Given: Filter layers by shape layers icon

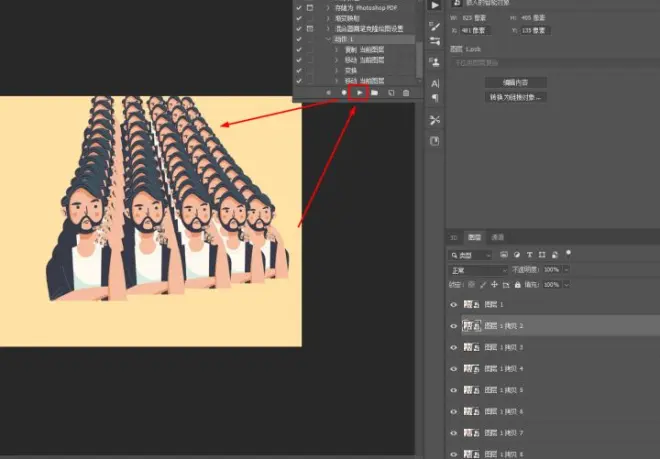Looking at the screenshot, I should [x=542, y=255].
